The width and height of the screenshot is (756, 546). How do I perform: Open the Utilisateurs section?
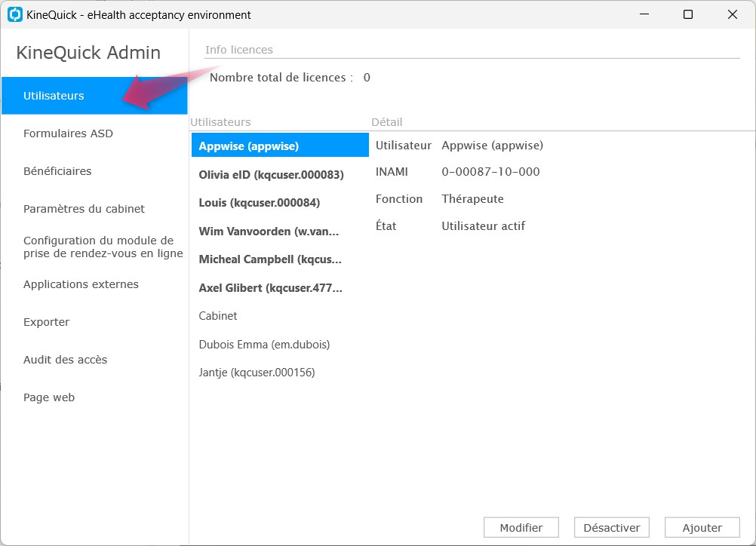[94, 96]
